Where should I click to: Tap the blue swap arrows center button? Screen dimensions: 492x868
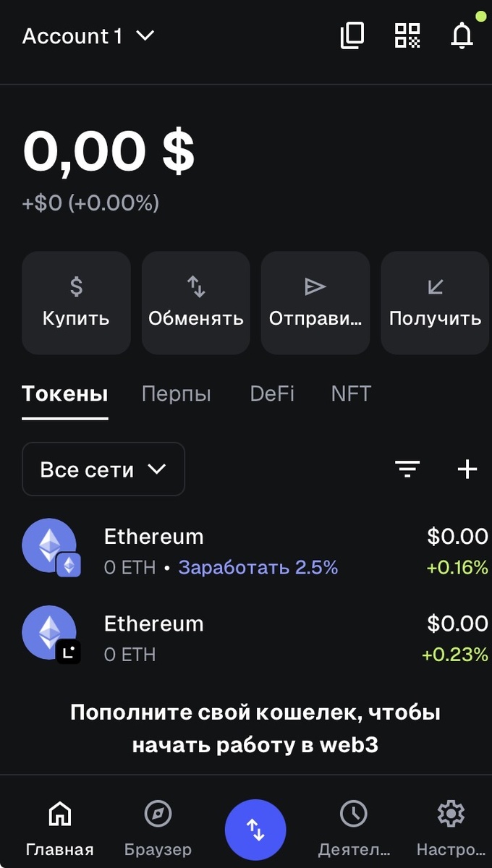click(255, 830)
